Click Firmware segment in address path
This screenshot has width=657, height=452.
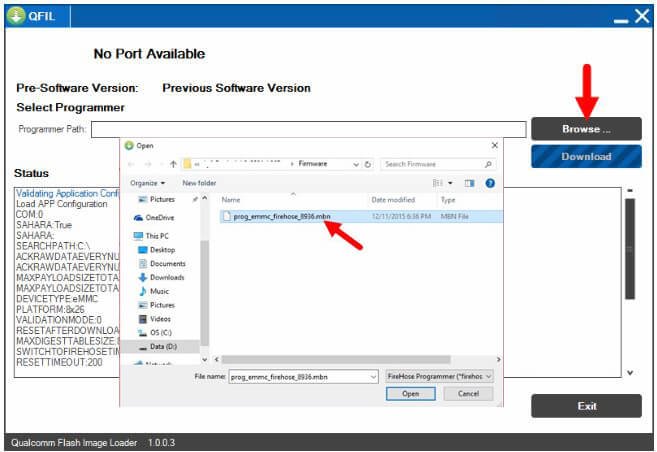[x=313, y=164]
